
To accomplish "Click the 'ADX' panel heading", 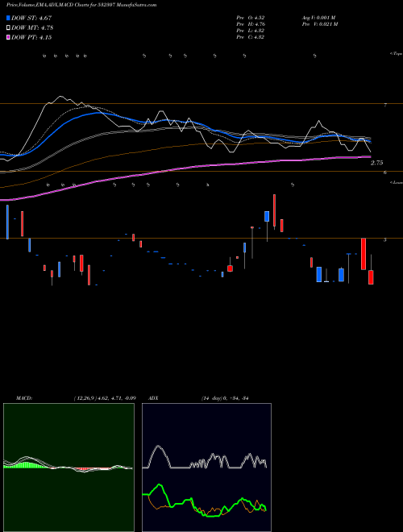I will tap(154, 398).
